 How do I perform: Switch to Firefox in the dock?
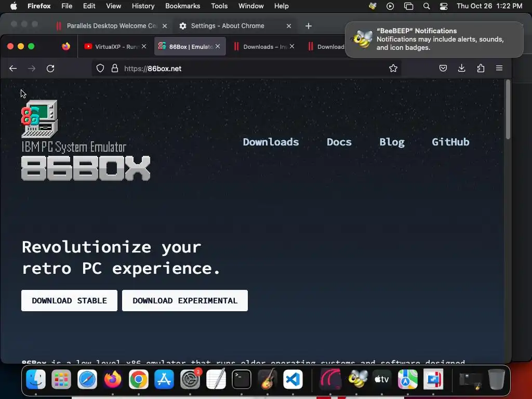tap(113, 379)
